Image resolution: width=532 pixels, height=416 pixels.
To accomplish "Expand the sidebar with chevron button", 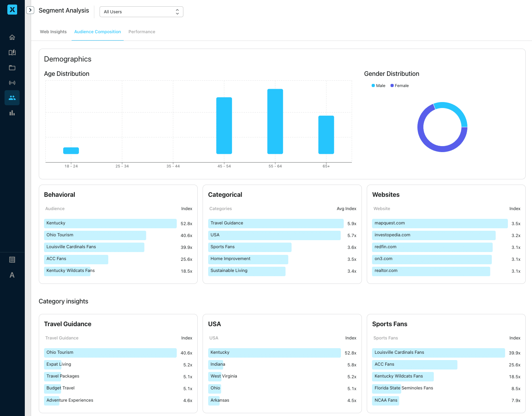I will [x=30, y=10].
